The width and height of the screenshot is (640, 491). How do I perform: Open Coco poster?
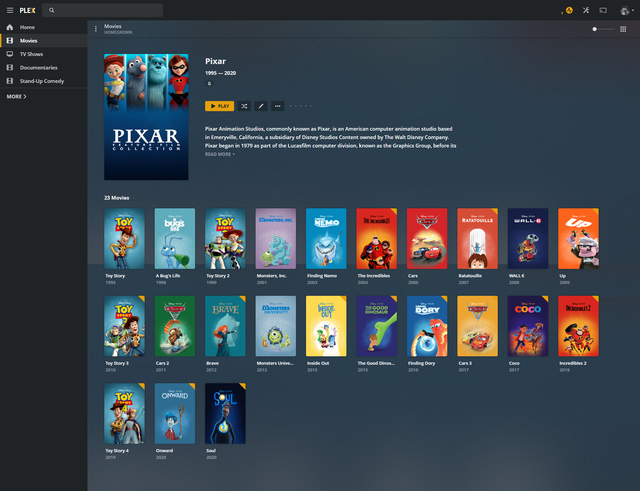[x=528, y=326]
